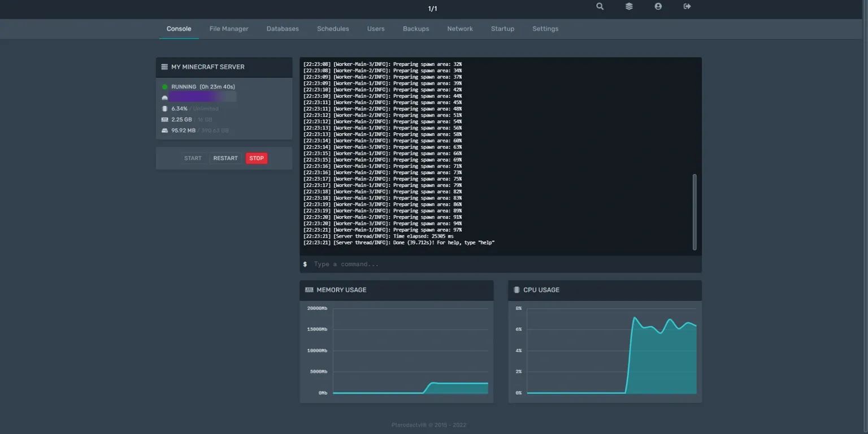The image size is (868, 434).
Task: Click the sign out arrow icon
Action: click(687, 7)
